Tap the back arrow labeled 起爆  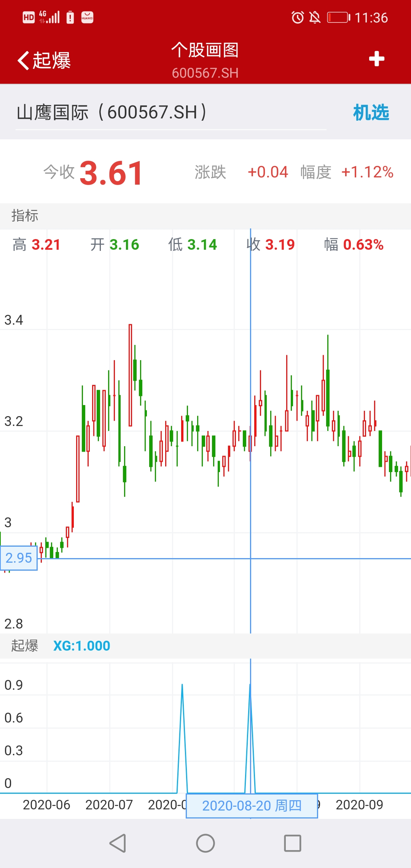tap(44, 60)
